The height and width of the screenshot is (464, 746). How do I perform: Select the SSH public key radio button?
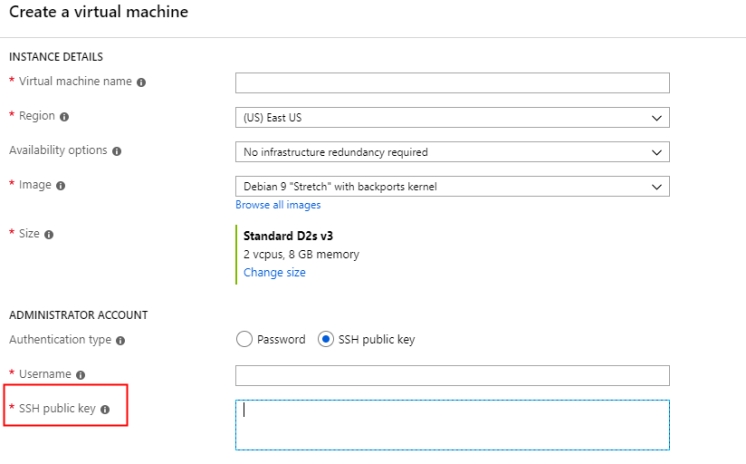point(325,339)
